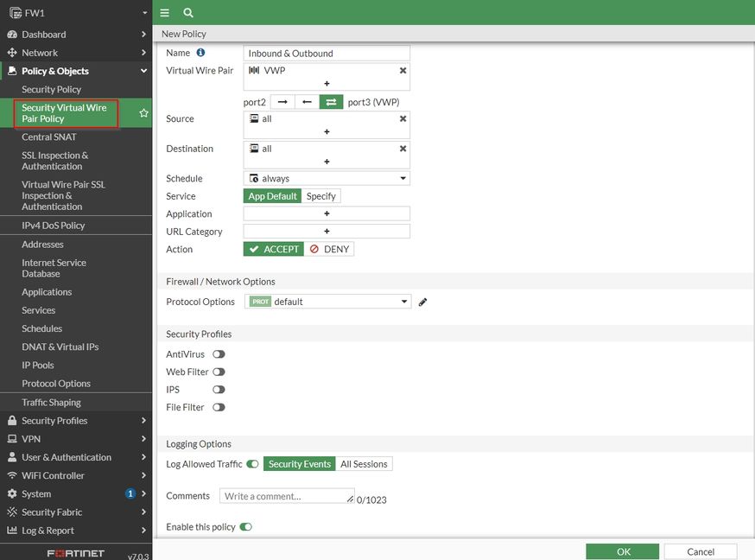Open Internet Service Database

coord(54,268)
